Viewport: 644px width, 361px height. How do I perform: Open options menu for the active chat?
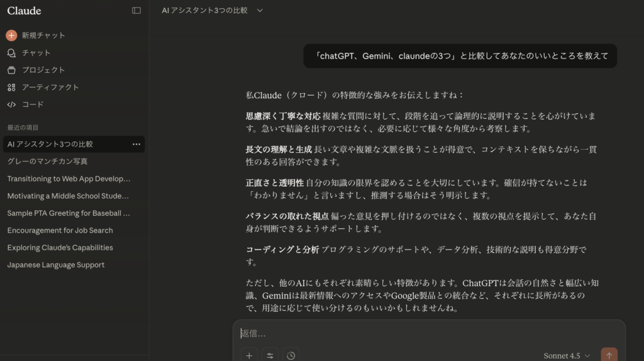pyautogui.click(x=136, y=144)
